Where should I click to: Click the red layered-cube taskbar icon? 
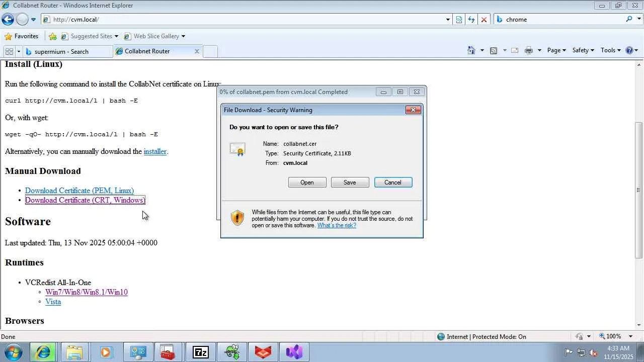coord(263,352)
